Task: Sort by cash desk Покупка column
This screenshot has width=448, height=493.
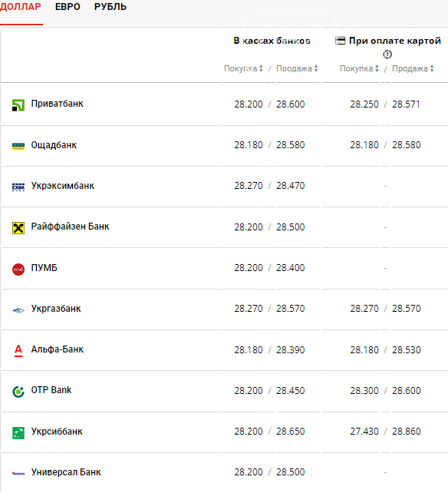Action: [243, 68]
